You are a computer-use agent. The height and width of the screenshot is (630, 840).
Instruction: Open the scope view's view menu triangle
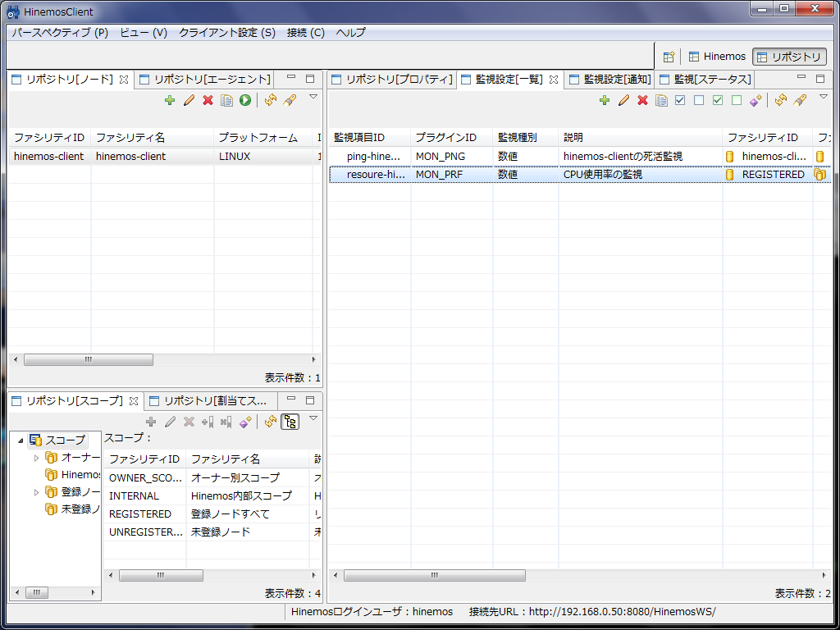314,418
